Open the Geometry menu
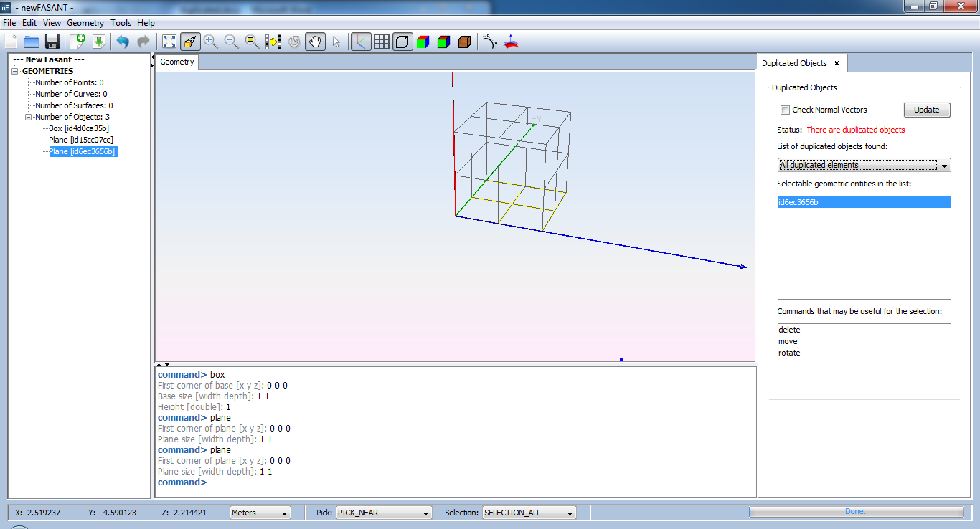Image resolution: width=980 pixels, height=529 pixels. 85,23
